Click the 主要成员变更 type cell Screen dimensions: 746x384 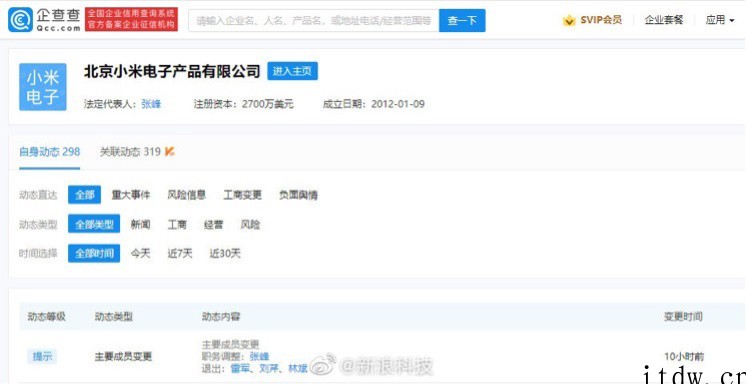[x=123, y=356]
